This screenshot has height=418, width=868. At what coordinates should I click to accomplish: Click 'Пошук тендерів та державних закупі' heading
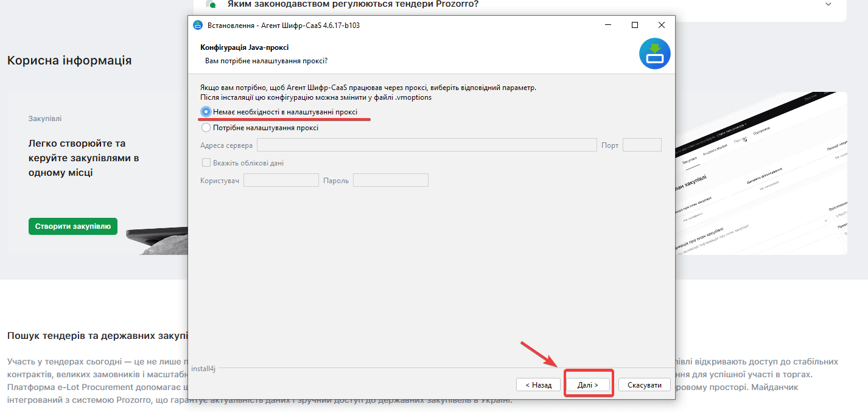97,335
